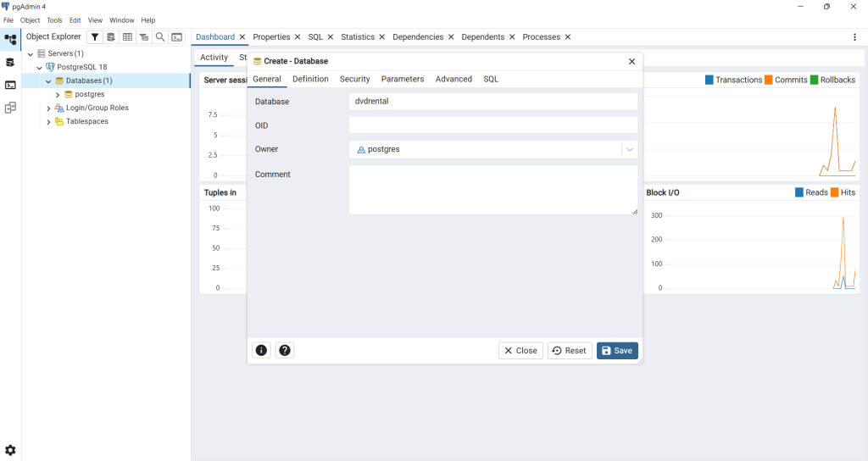
Task: Click the Filtered Rows toolbar icon
Action: pos(144,37)
